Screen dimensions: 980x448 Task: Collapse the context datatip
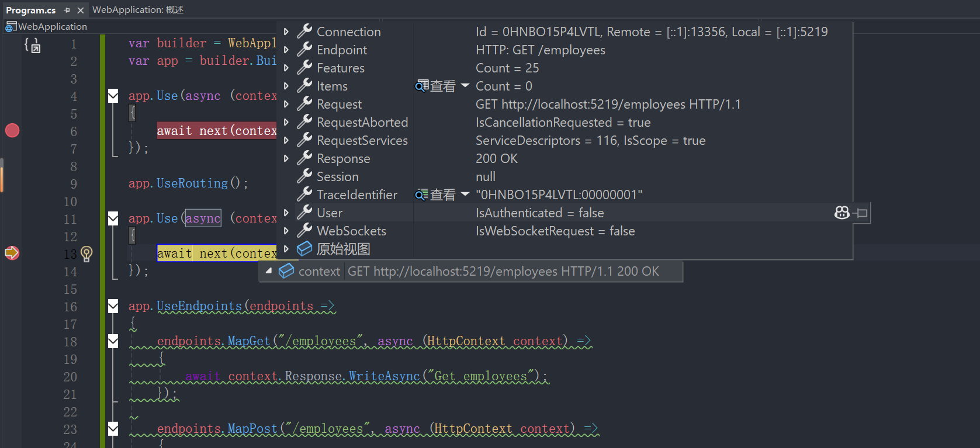tap(269, 271)
